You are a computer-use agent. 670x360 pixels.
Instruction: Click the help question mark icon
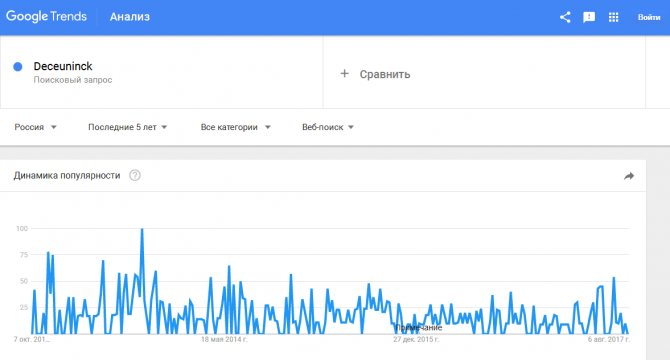(135, 176)
